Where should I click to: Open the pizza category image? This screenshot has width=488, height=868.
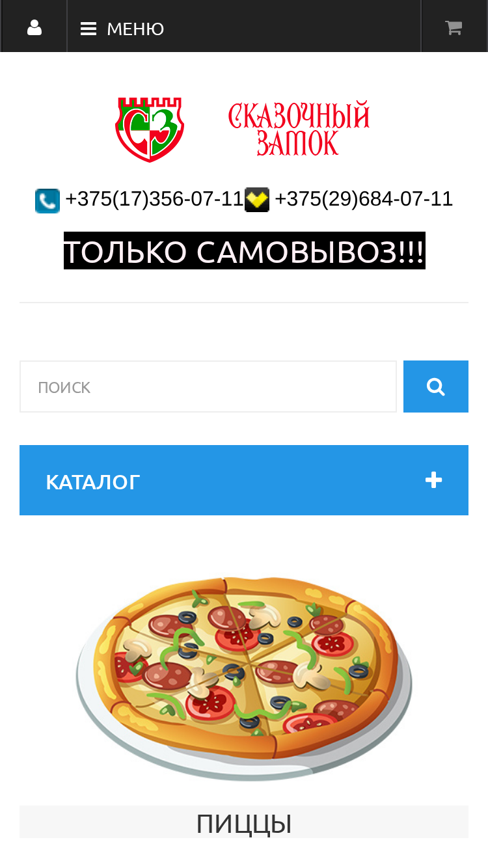click(x=244, y=677)
